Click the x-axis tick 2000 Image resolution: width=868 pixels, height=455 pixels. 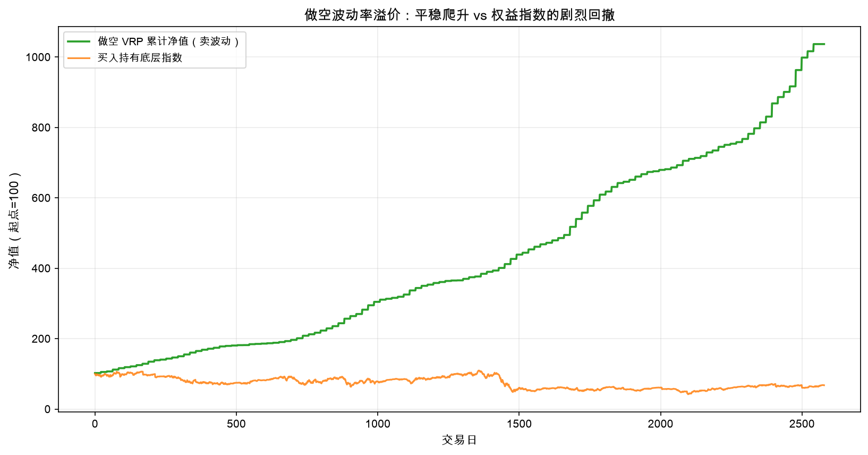[660, 424]
